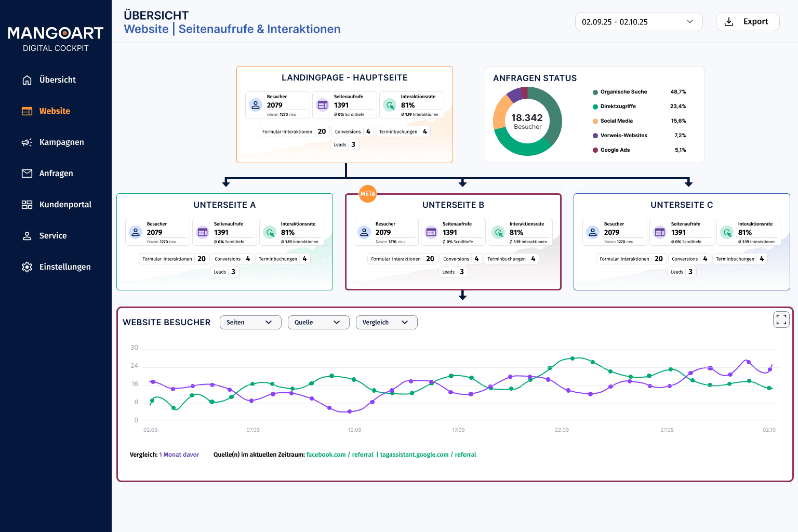Viewport: 798px width, 532px height.
Task: Open the tagassistant.google.com / referral link
Action: click(428, 455)
